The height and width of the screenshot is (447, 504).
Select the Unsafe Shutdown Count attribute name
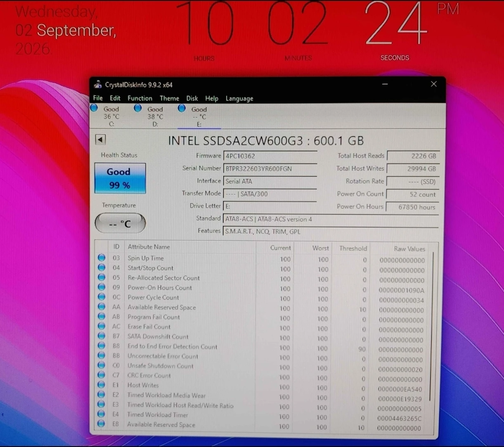(160, 366)
